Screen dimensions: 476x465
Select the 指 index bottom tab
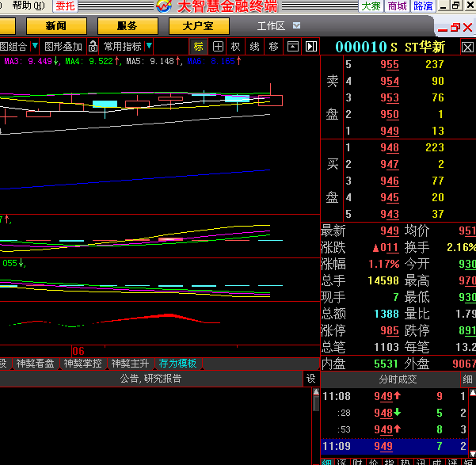pos(389,462)
